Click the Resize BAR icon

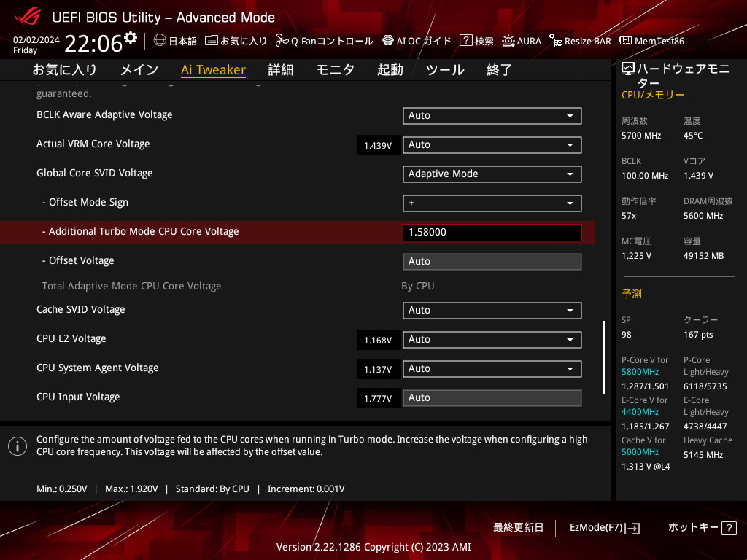(x=555, y=41)
